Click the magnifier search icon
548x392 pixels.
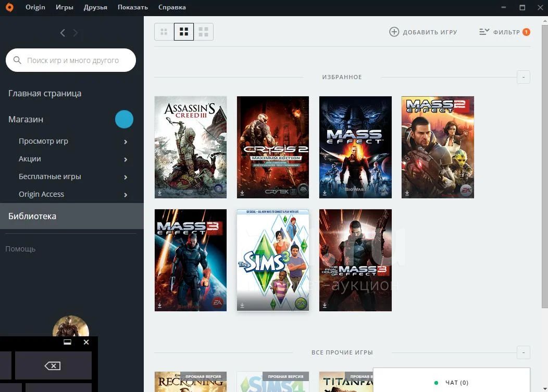[x=17, y=60]
